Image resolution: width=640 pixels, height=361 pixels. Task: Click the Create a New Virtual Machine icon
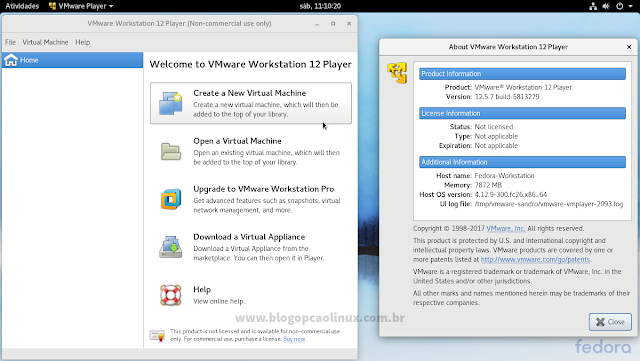[x=171, y=103]
